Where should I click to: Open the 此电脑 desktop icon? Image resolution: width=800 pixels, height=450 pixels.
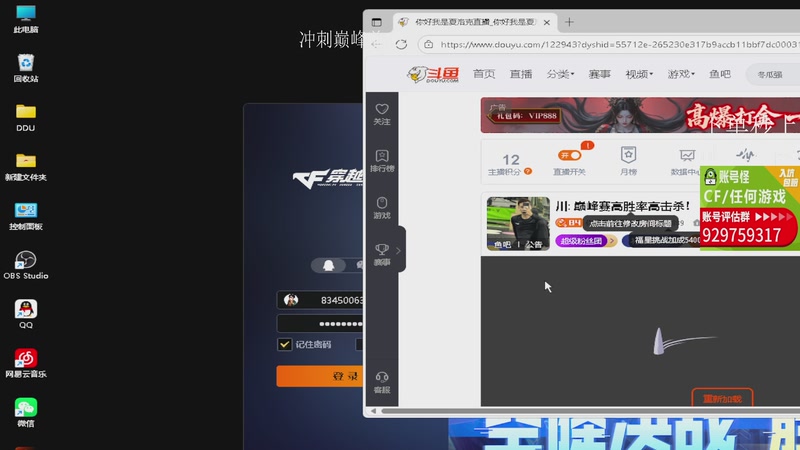tap(26, 19)
